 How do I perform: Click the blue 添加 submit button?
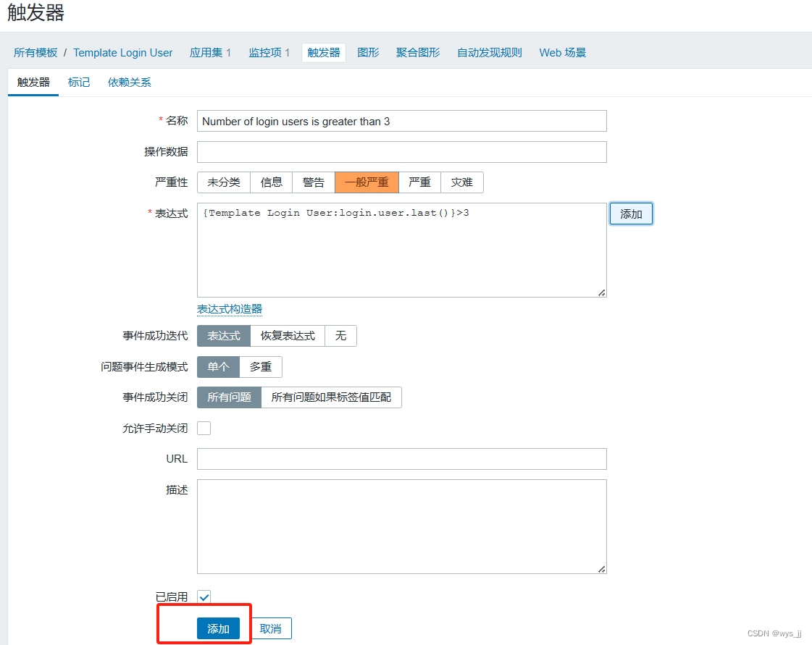pos(219,628)
